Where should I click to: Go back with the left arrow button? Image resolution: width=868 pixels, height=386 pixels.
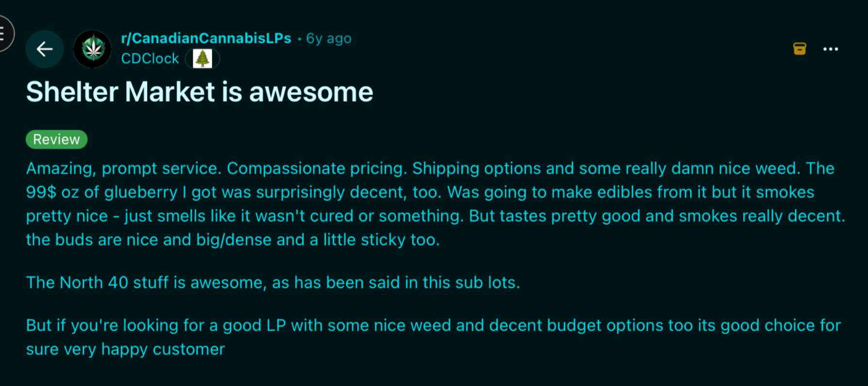pos(45,49)
